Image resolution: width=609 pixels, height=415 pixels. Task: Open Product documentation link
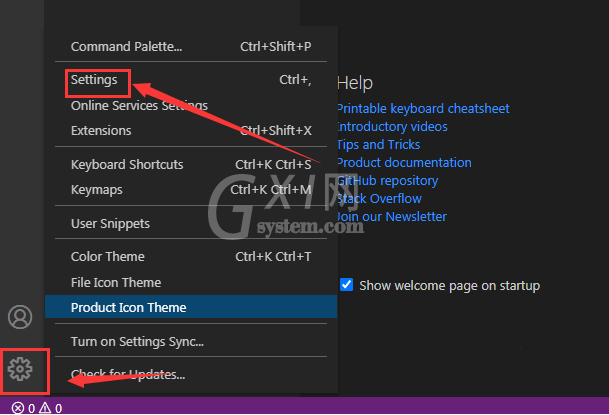(404, 163)
